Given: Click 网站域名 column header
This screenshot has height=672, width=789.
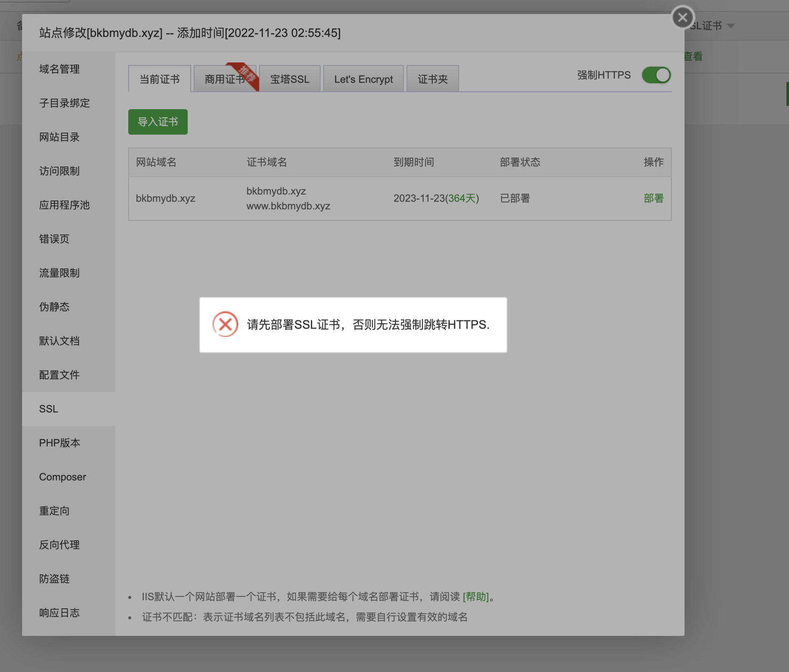Looking at the screenshot, I should point(156,162).
